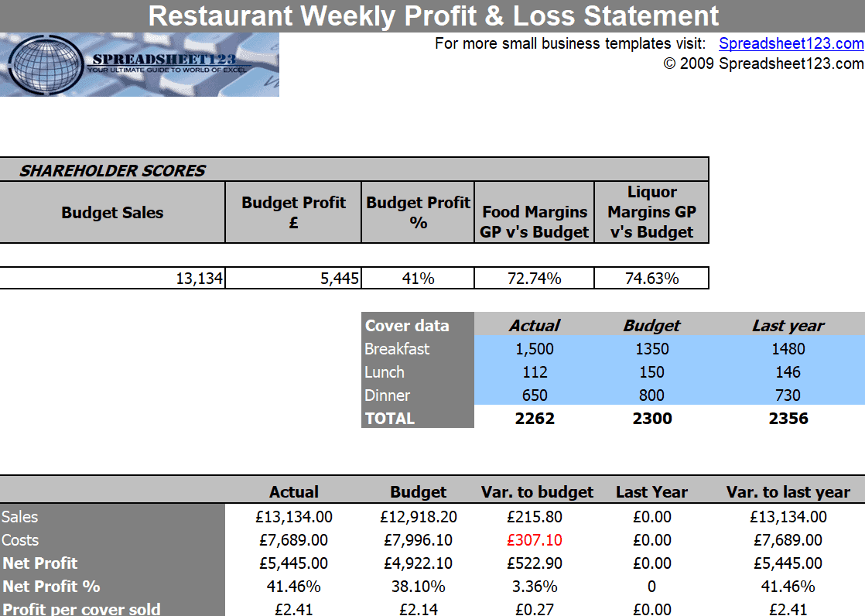Click the '© 2009 Spreadsheet123.com' copyright text

pyautogui.click(x=764, y=63)
